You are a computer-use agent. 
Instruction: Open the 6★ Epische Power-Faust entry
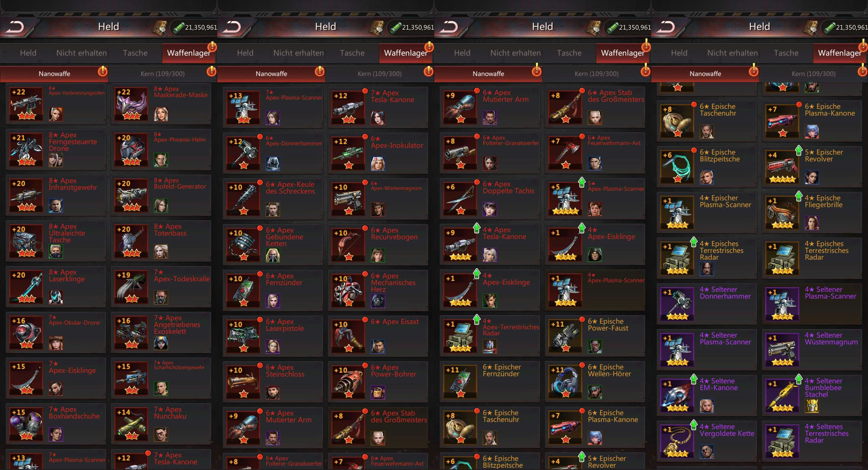click(595, 336)
